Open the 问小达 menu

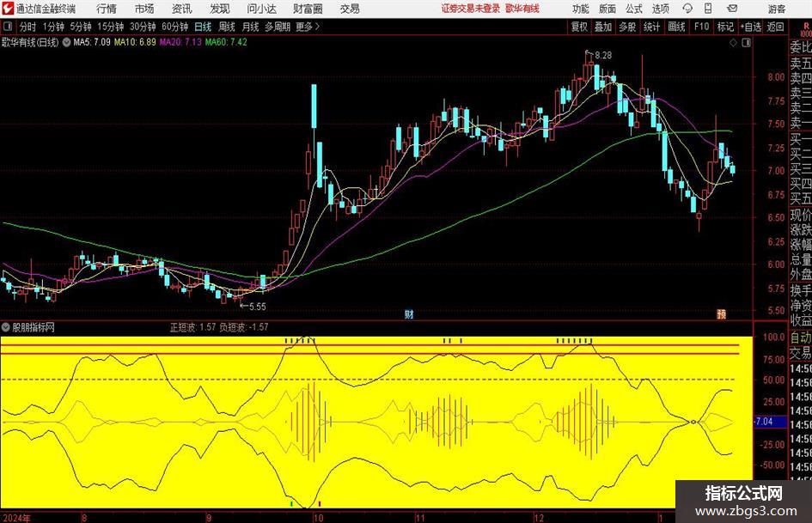pos(261,9)
